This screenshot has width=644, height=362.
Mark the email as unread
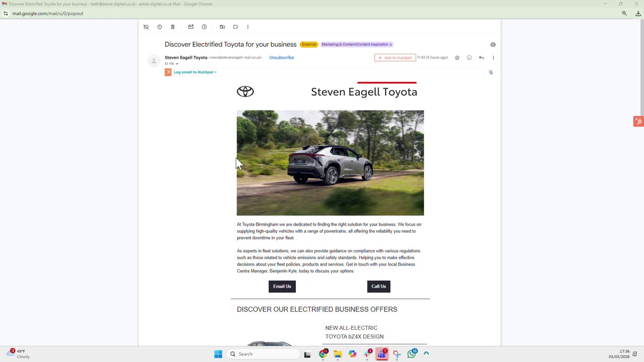[x=191, y=27]
